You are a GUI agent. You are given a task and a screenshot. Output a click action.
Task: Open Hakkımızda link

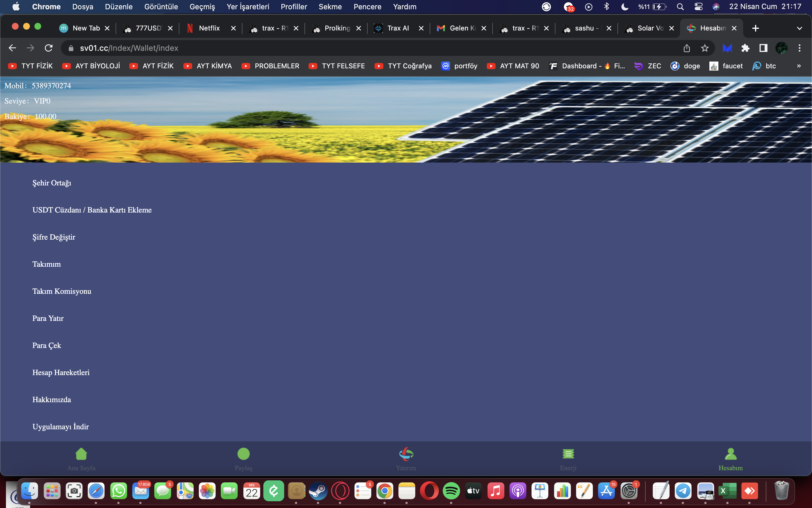coord(52,399)
